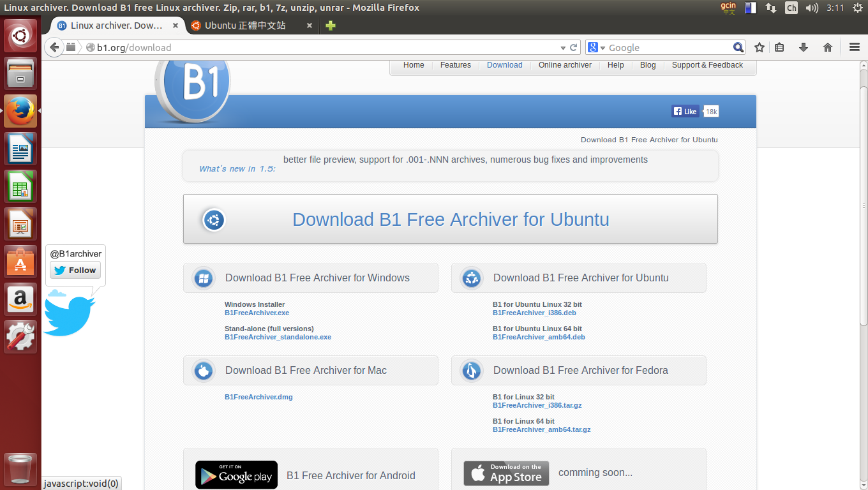
Task: Download B1FreeArchiver.dmg
Action: [x=258, y=397]
